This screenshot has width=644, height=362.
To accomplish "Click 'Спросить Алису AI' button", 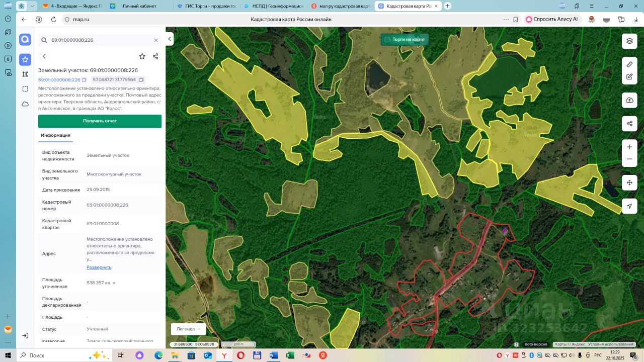I will [551, 19].
